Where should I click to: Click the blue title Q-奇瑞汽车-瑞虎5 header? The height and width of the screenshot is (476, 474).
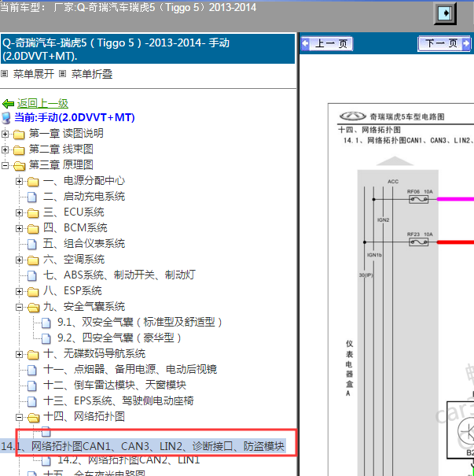148,49
